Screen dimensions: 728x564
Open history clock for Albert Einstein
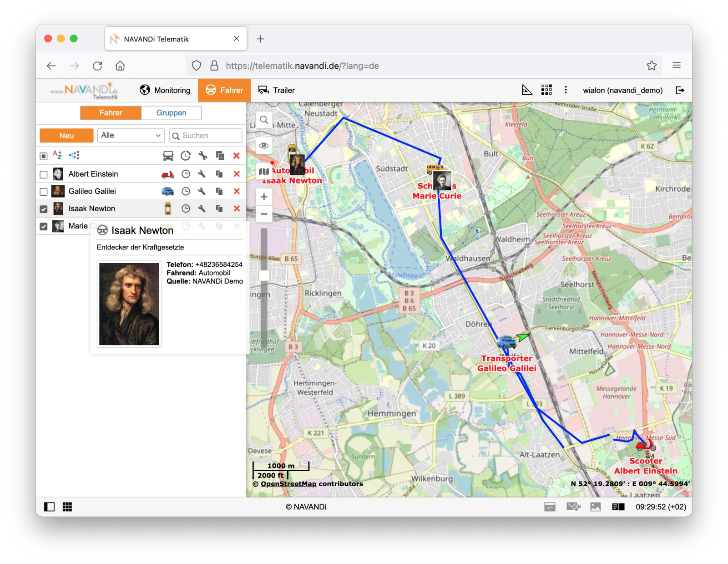(186, 174)
